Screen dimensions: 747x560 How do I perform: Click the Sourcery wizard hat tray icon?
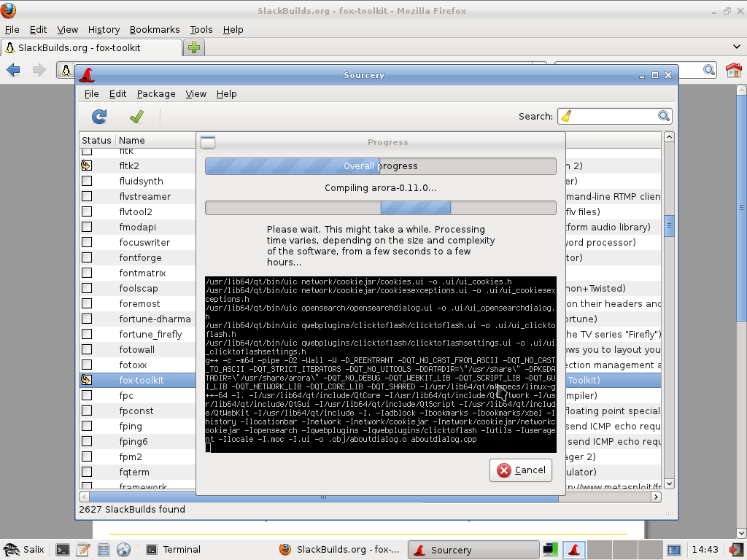[x=573, y=550]
